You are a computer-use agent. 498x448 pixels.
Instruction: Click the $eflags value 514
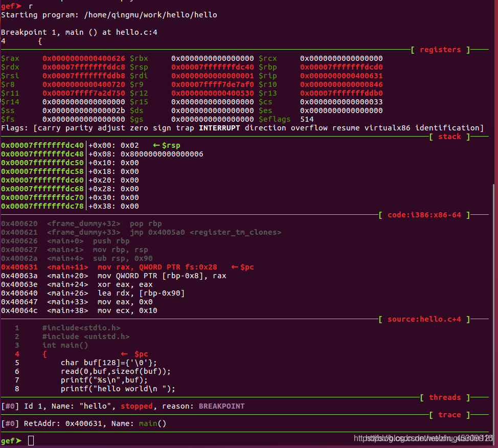pos(307,120)
